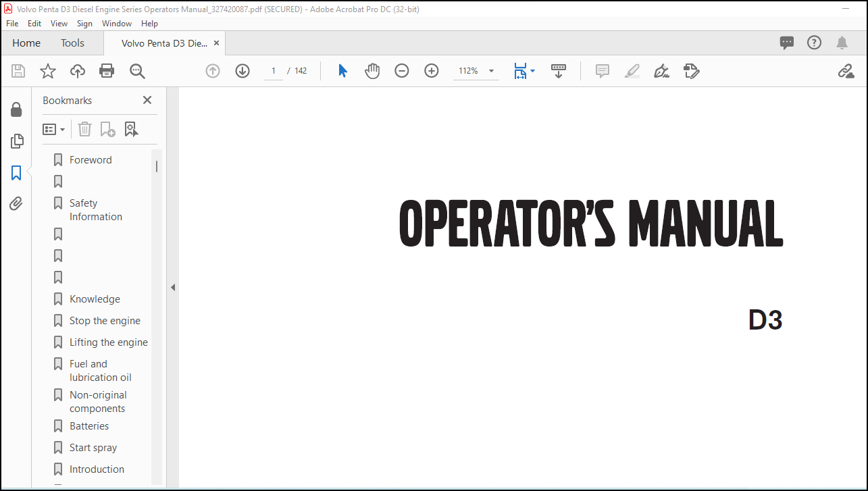Delete the selected bookmark trash icon
868x491 pixels.
tap(84, 129)
